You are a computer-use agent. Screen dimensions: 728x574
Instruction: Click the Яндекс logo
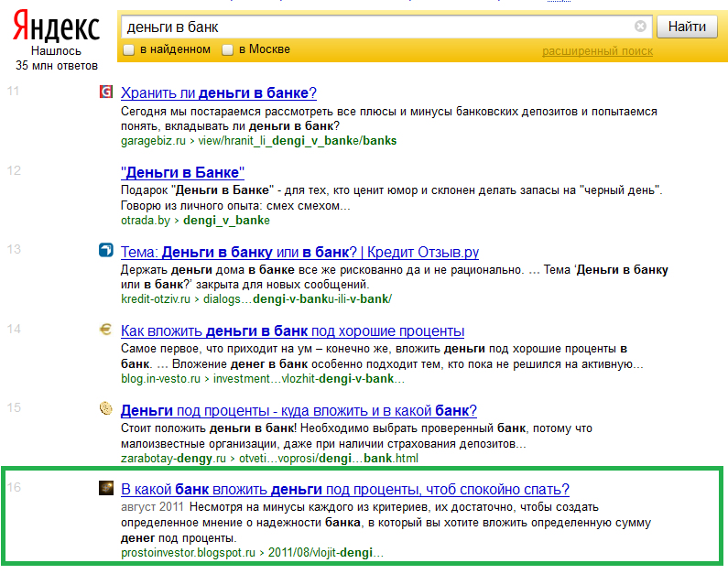(x=56, y=27)
